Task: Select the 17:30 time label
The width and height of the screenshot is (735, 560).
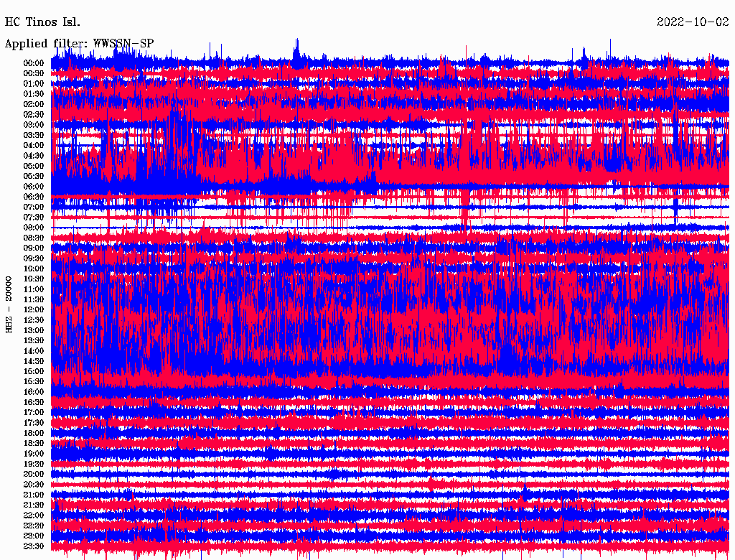Action: tap(34, 423)
